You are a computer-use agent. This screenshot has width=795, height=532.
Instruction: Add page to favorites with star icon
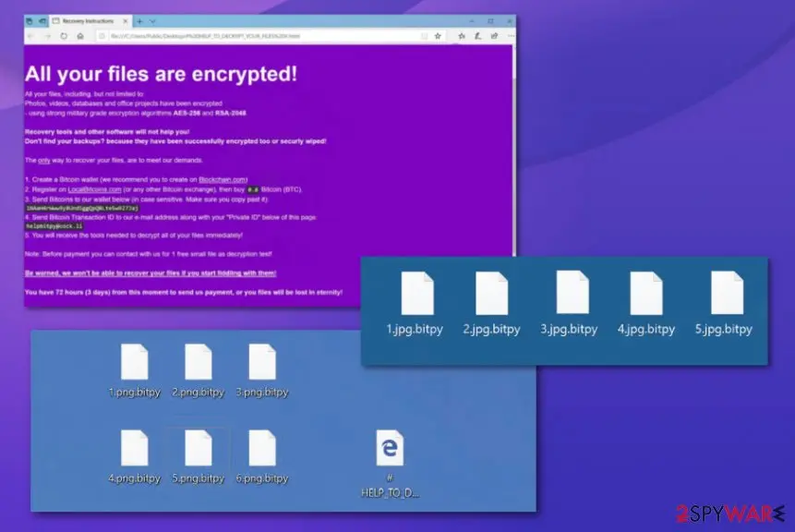pos(438,36)
